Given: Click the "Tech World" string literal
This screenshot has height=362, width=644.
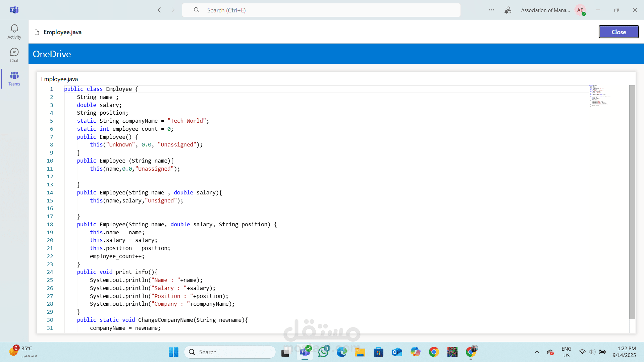Looking at the screenshot, I should [186, 121].
